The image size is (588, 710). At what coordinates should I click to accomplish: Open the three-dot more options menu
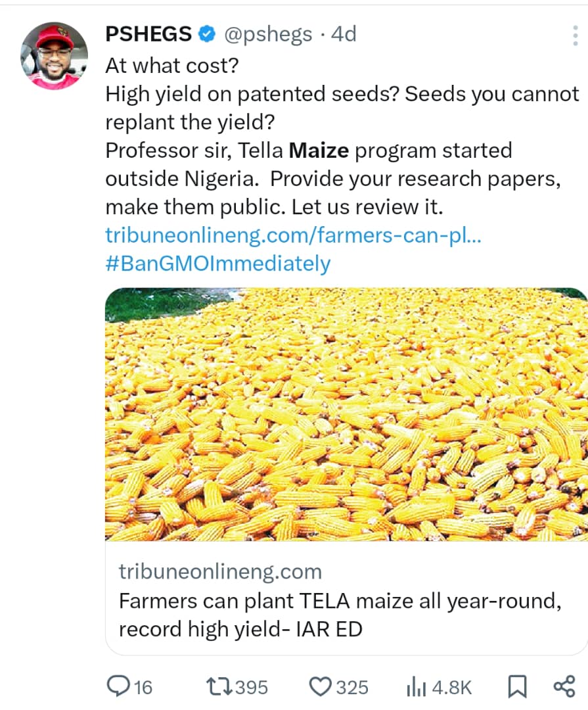(574, 35)
